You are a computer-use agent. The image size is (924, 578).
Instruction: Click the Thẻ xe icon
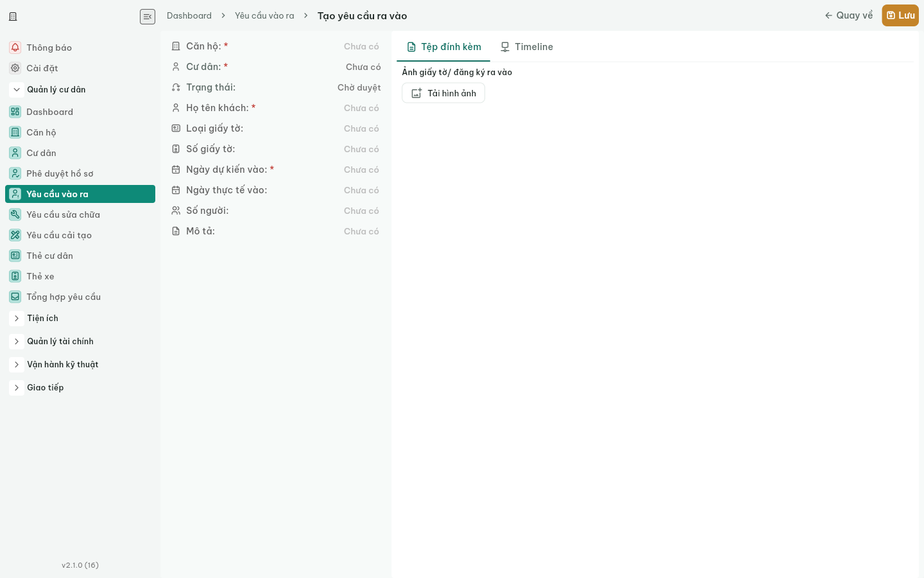tap(15, 276)
